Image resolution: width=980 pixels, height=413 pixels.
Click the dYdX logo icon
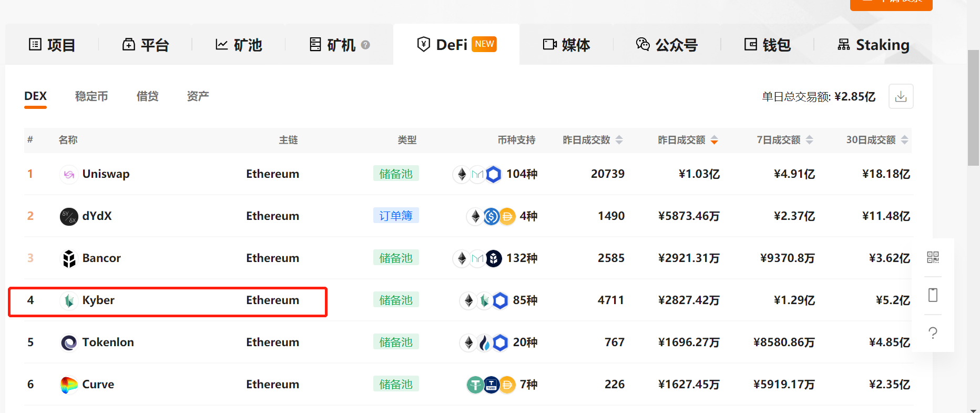pyautogui.click(x=69, y=216)
